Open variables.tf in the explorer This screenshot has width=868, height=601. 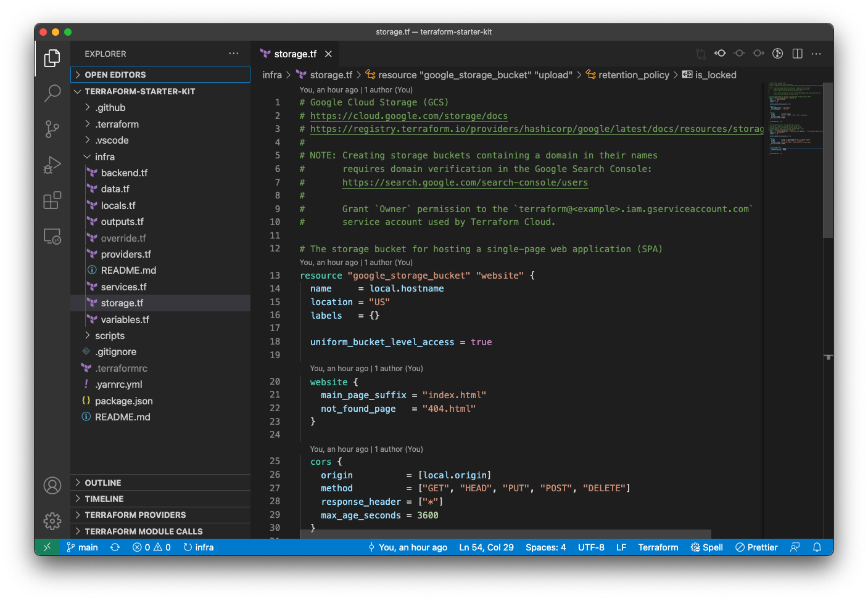point(160,319)
